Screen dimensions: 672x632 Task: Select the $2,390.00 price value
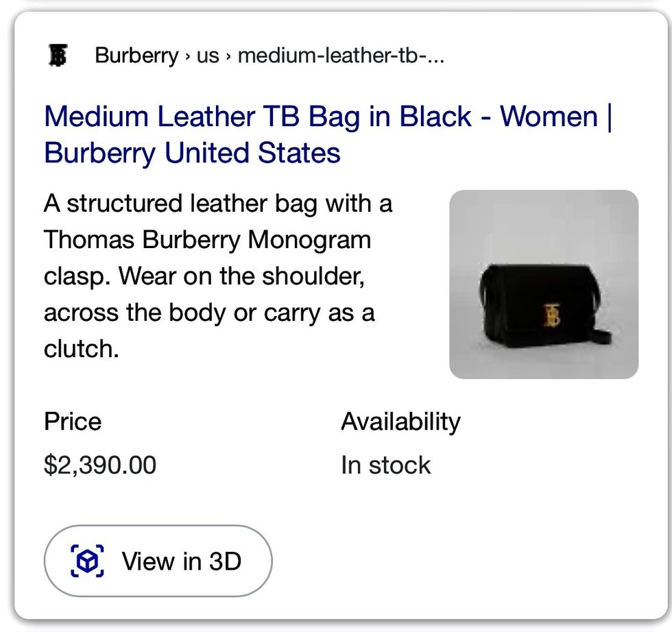point(100,465)
